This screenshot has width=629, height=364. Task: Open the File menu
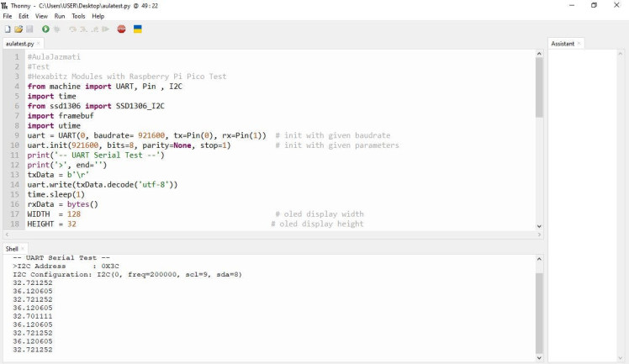click(8, 16)
